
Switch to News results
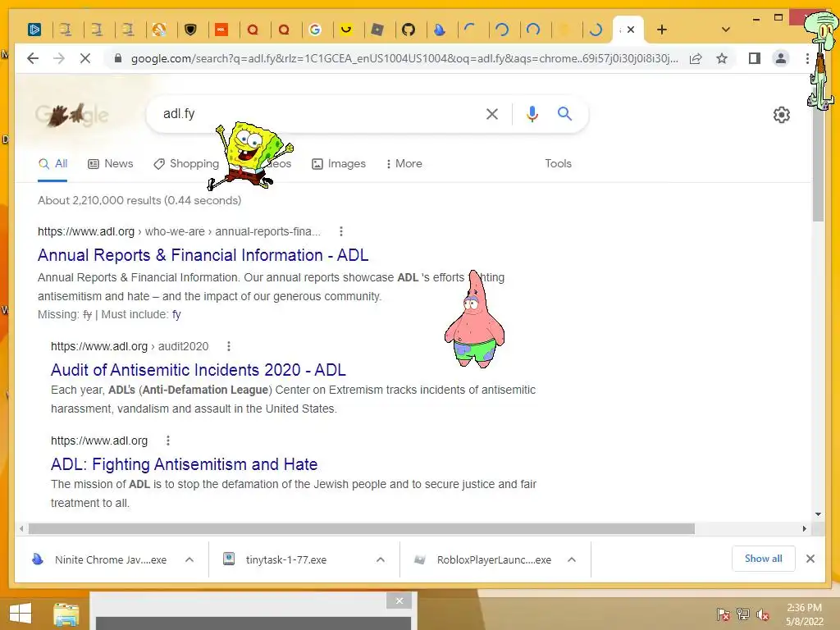[111, 164]
